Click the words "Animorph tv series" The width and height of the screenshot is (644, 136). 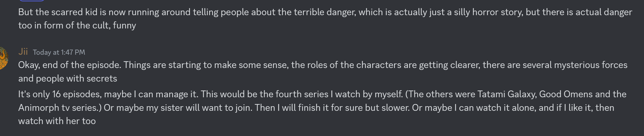pos(59,108)
